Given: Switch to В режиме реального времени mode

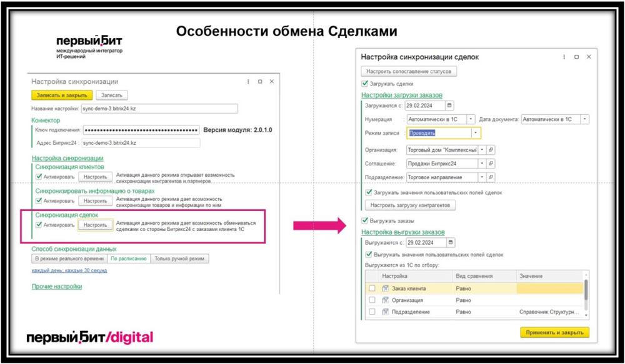Looking at the screenshot, I should (x=69, y=258).
